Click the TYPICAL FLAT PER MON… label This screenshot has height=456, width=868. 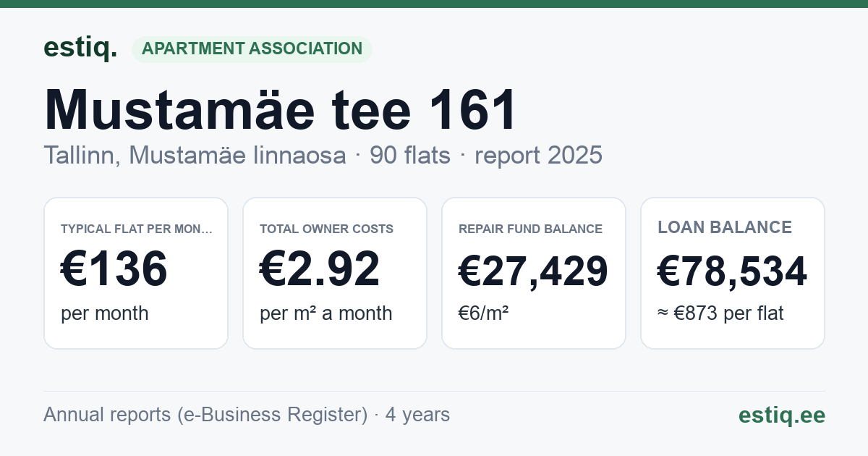click(x=137, y=229)
